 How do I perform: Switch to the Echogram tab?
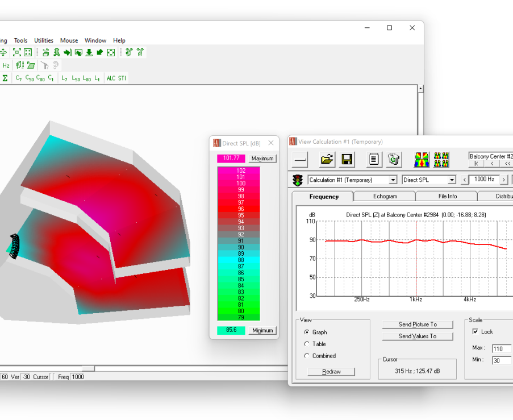(385, 196)
